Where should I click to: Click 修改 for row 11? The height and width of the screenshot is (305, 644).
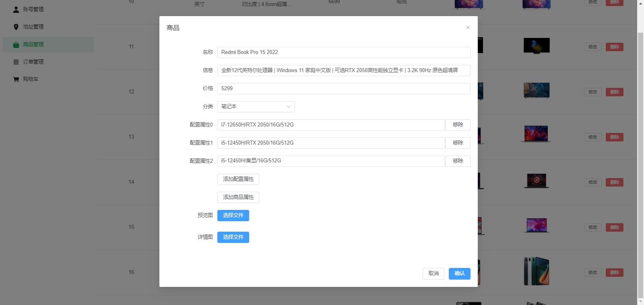click(x=593, y=47)
